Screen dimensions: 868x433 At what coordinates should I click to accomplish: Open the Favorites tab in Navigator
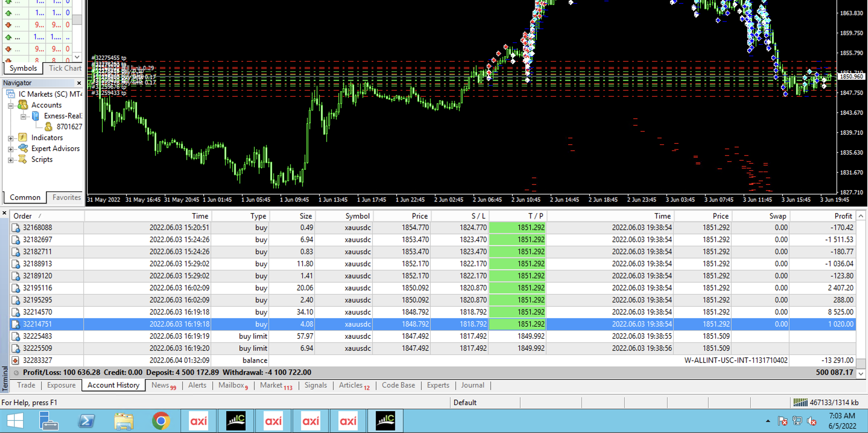coord(66,197)
